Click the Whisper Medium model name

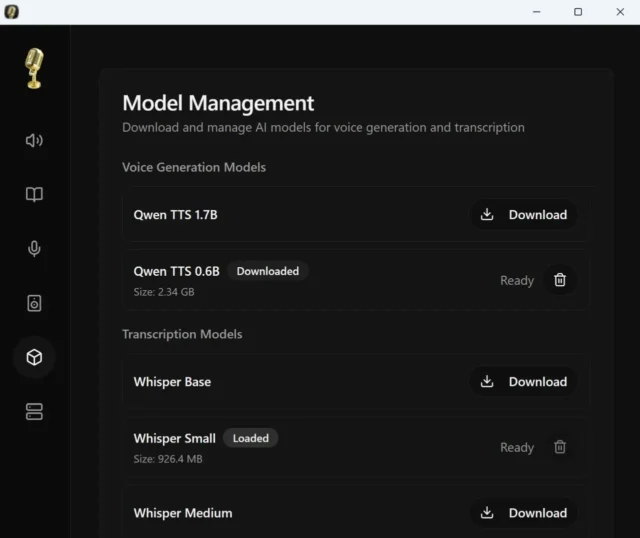click(183, 513)
